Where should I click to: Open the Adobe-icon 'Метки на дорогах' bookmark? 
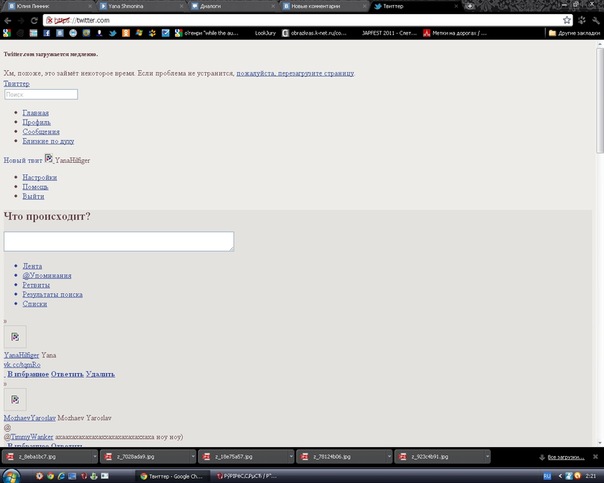click(x=455, y=33)
